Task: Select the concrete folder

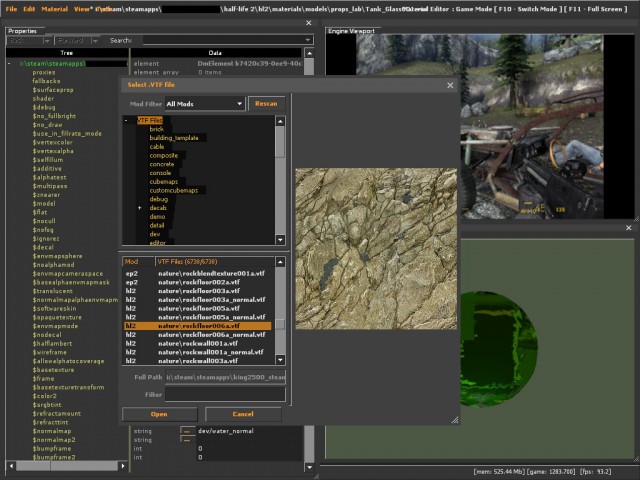Action: tap(162, 164)
